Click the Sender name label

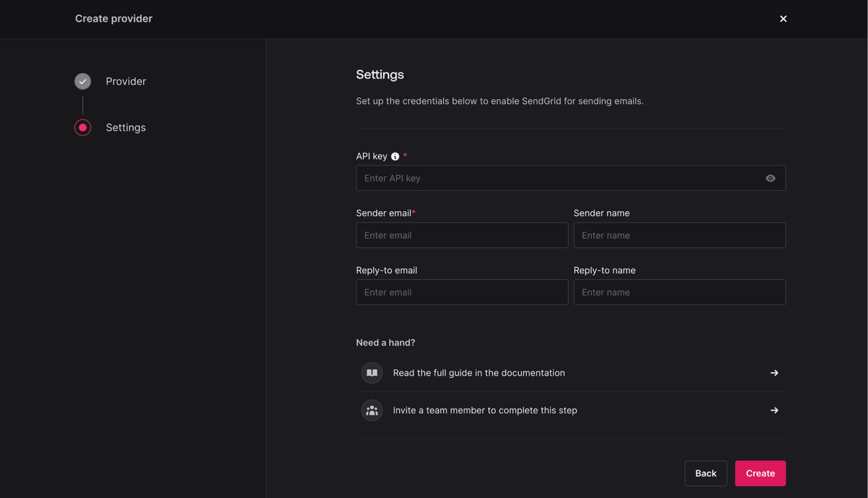tap(601, 213)
